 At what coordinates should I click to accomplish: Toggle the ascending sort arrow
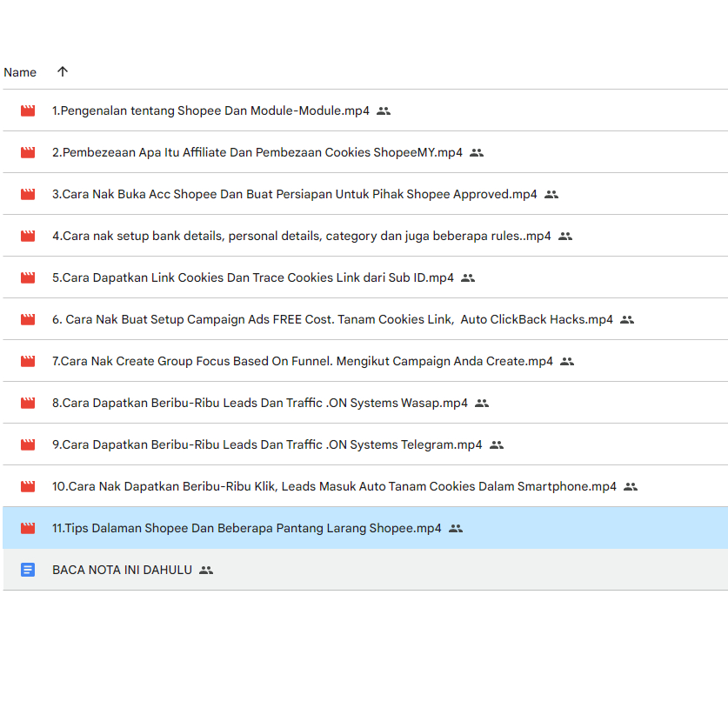(x=62, y=72)
